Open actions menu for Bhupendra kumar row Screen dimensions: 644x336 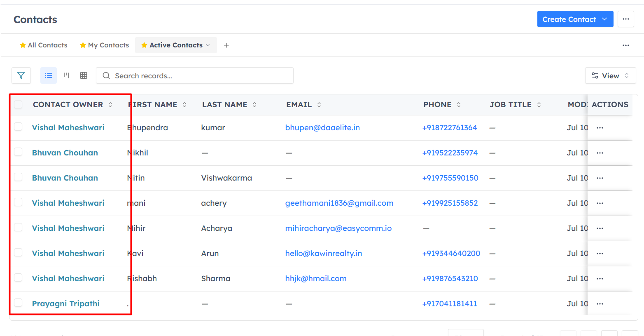[x=600, y=128]
